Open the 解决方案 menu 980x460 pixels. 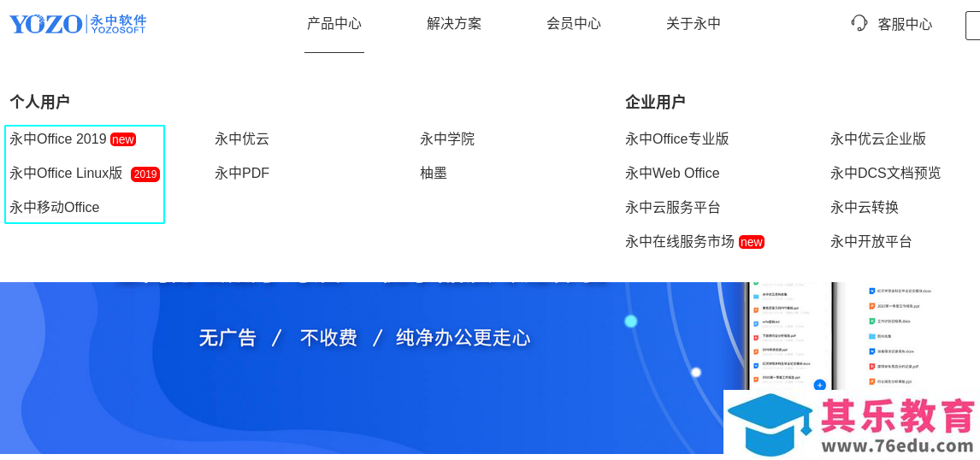pos(454,24)
